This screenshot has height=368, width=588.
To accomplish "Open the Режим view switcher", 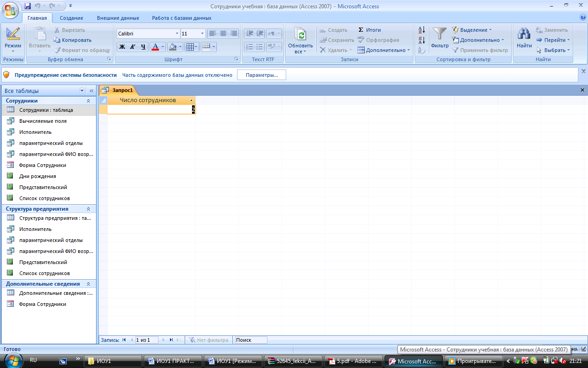I will click(x=13, y=39).
